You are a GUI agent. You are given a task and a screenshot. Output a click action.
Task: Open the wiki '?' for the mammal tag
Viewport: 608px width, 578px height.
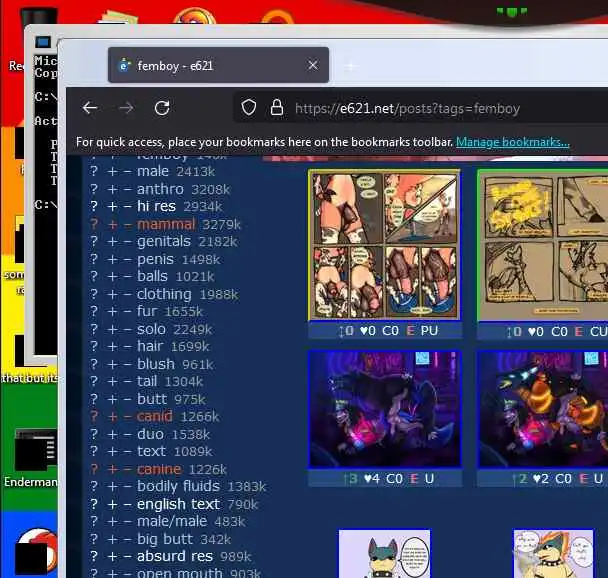(93, 224)
